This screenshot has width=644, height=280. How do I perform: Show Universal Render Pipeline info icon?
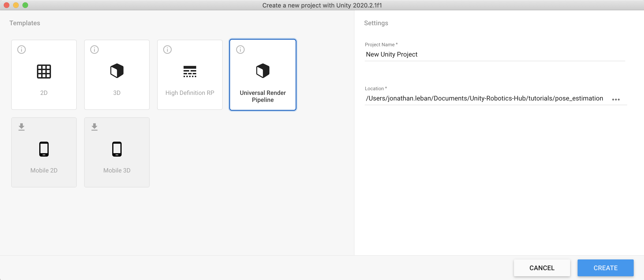(x=240, y=50)
